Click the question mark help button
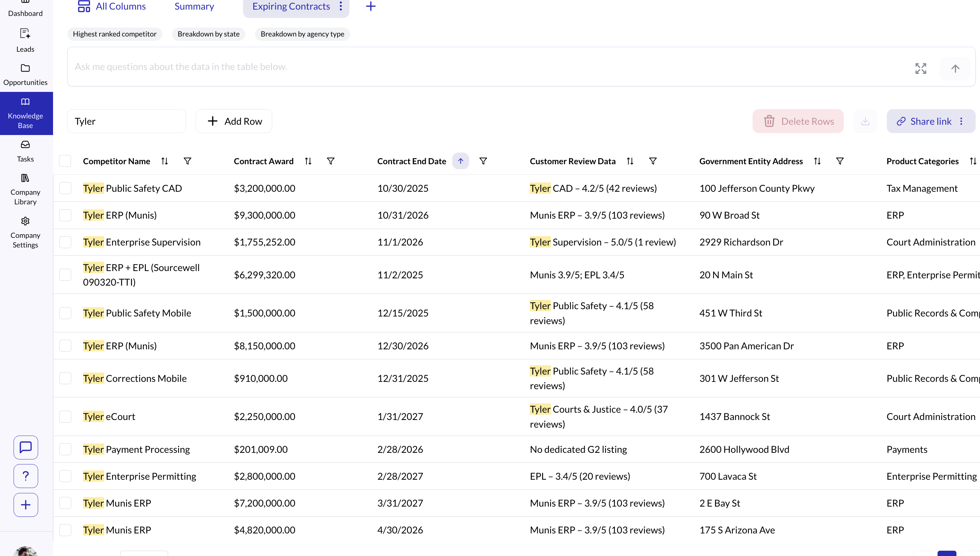The width and height of the screenshot is (980, 556). tap(26, 476)
